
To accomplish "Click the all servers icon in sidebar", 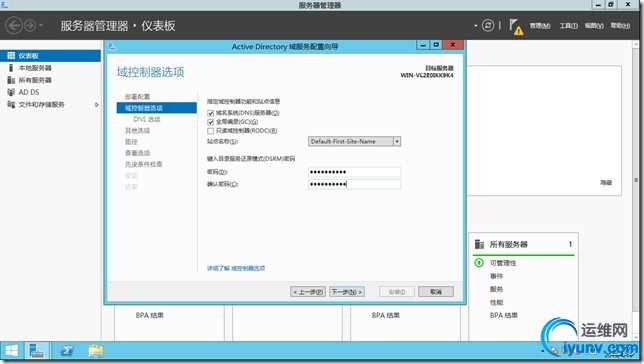I will point(11,80).
